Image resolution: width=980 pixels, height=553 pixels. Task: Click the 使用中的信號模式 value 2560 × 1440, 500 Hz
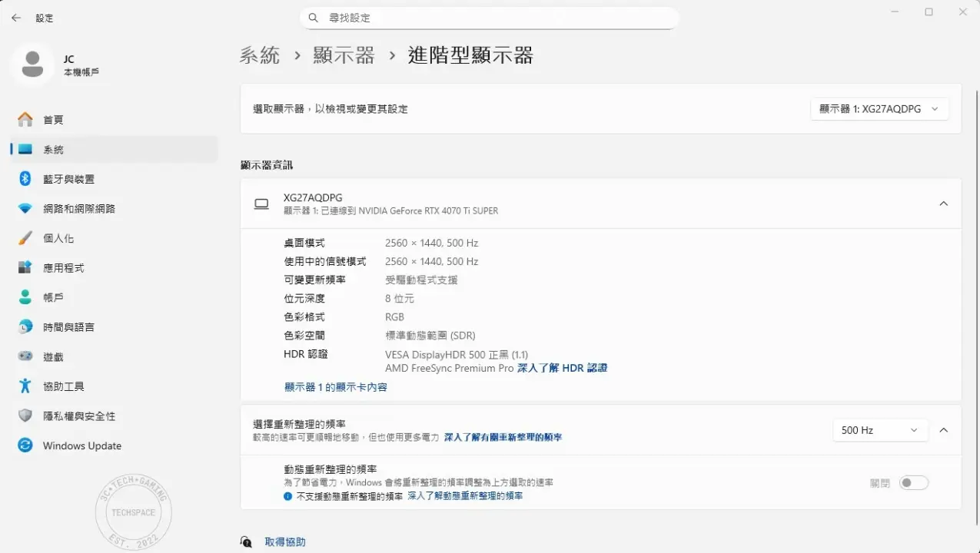point(431,262)
